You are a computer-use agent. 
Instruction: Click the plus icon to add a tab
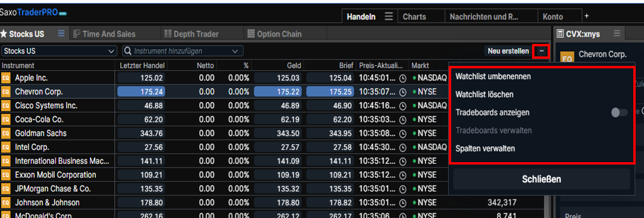[586, 16]
